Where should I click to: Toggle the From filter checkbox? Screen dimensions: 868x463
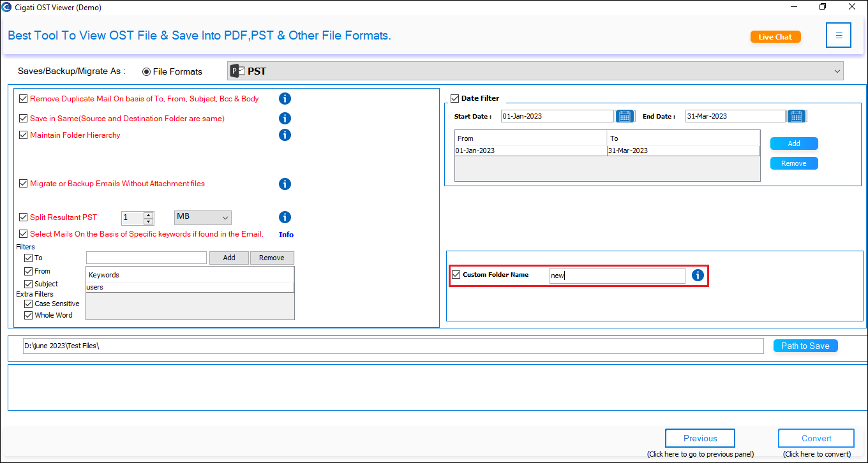coord(28,272)
